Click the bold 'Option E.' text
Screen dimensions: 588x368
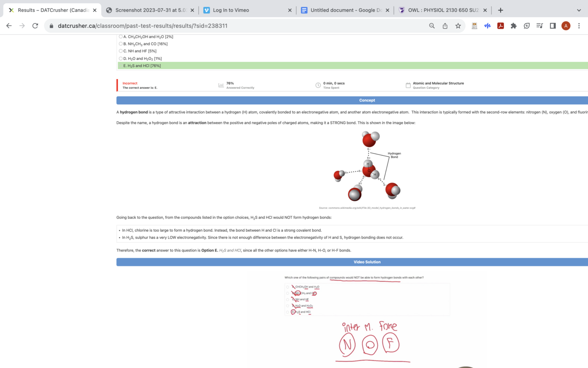pyautogui.click(x=210, y=250)
